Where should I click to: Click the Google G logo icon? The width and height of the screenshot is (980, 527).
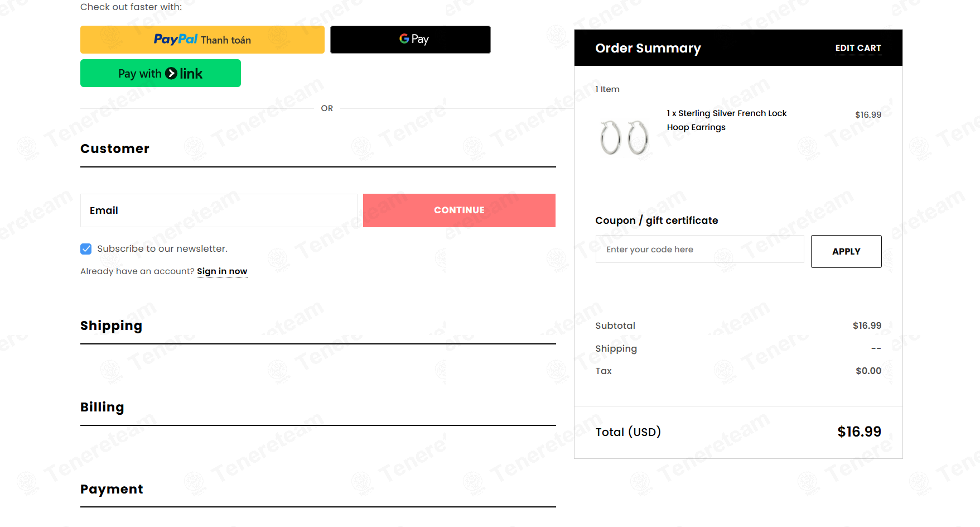(404, 39)
